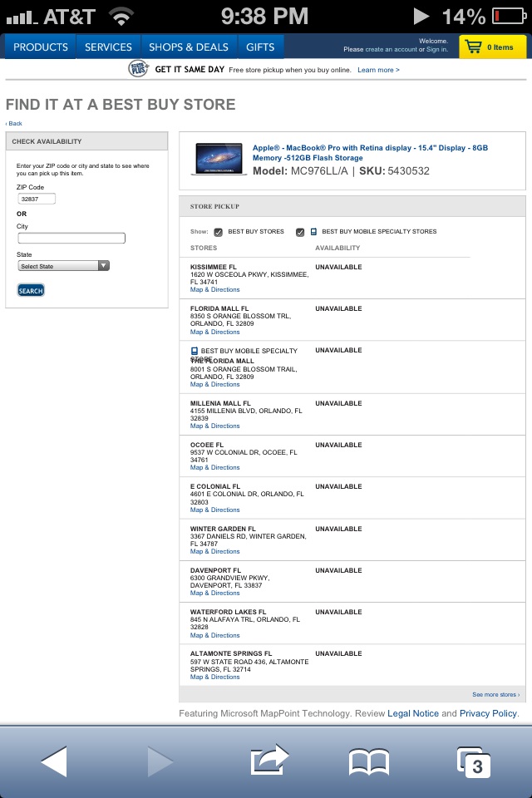Select the ALTAMONTE SPRINGS FL store name
This screenshot has width=532, height=798.
tap(231, 653)
